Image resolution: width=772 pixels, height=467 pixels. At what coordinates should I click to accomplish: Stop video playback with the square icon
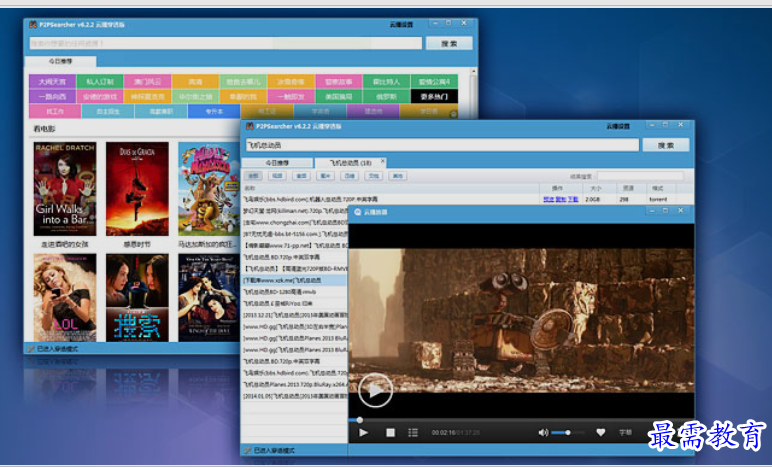click(389, 432)
